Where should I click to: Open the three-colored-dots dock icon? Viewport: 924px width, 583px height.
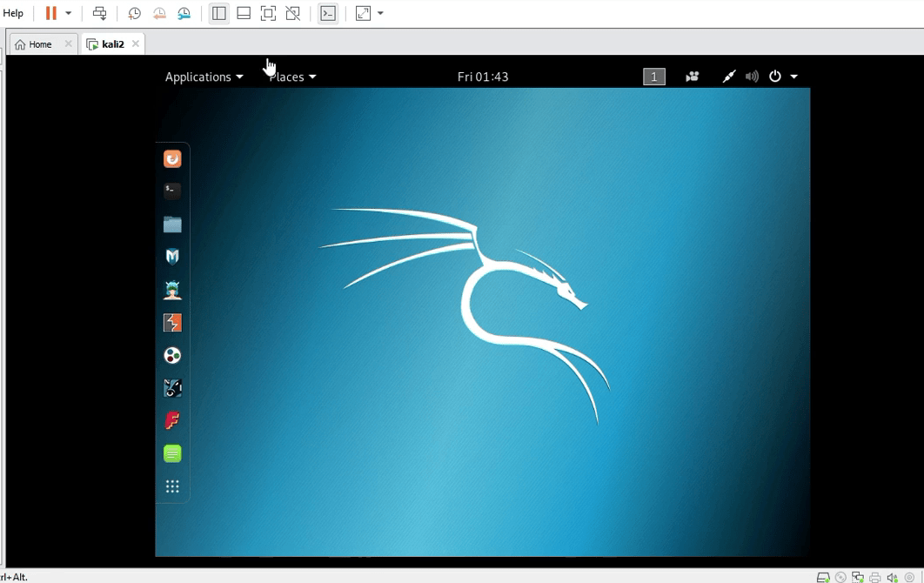click(x=172, y=356)
